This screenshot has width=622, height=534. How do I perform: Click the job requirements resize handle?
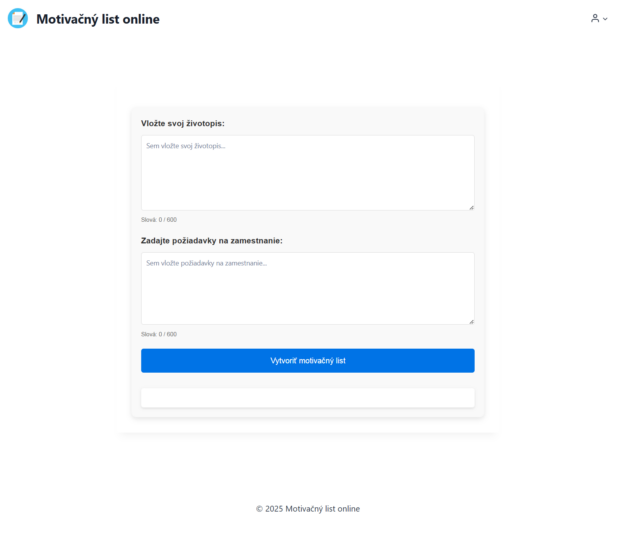(x=471, y=321)
